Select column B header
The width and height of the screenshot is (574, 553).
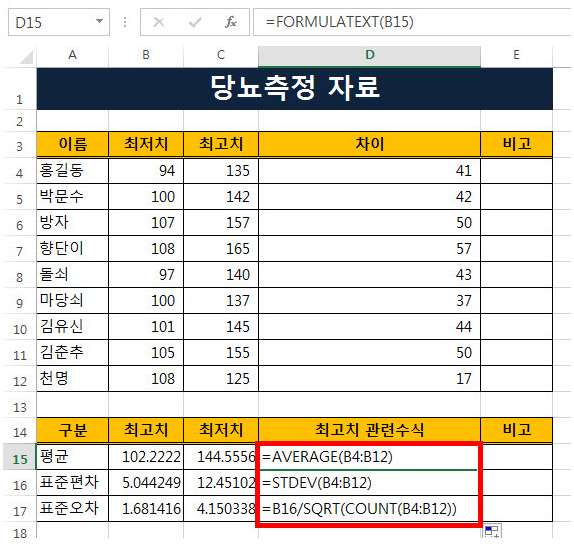[146, 55]
